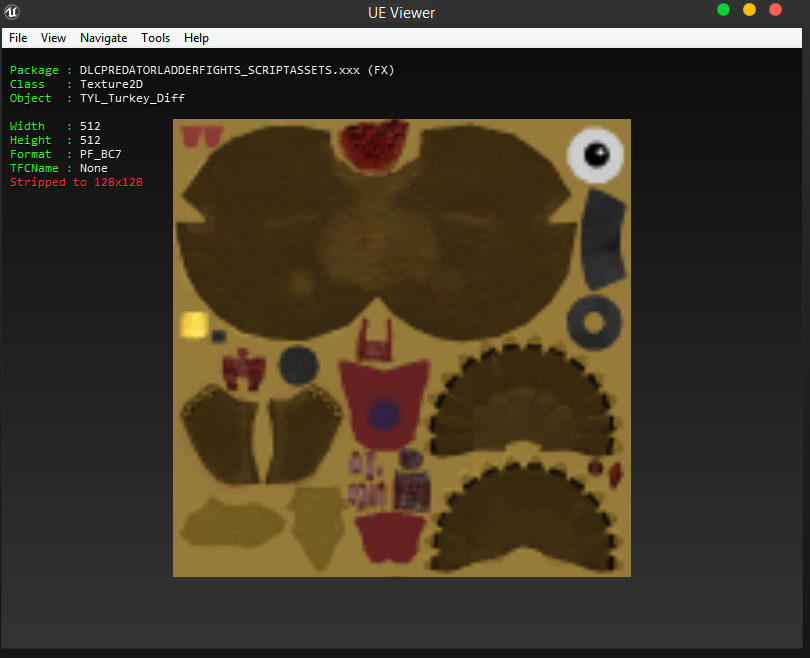This screenshot has width=810, height=658.
Task: Open the File menu
Action: point(18,38)
